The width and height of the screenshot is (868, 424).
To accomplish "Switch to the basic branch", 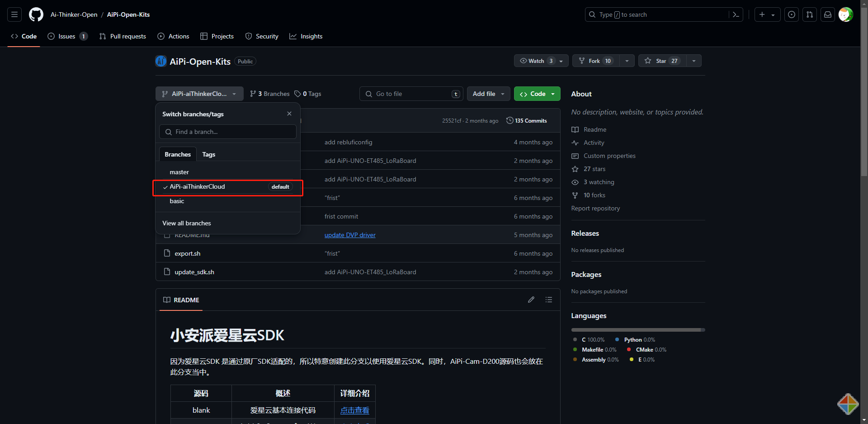I will pos(228,201).
